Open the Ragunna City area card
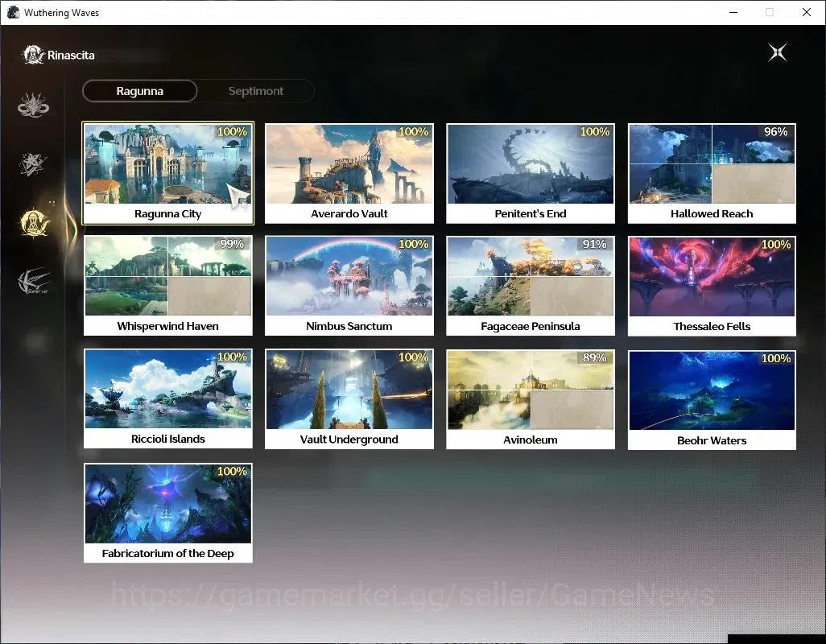Screen dimensions: 826x644 click(x=168, y=173)
